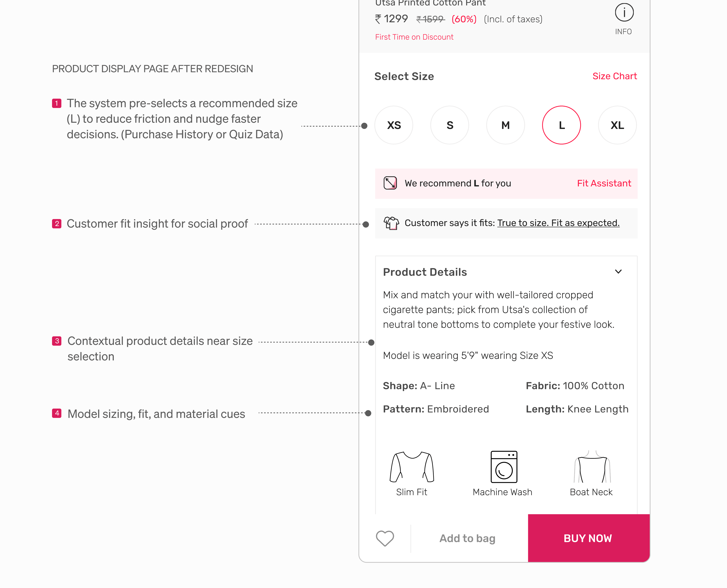Screen dimensions: 727x588
Task: Select size XS
Action: (x=394, y=125)
